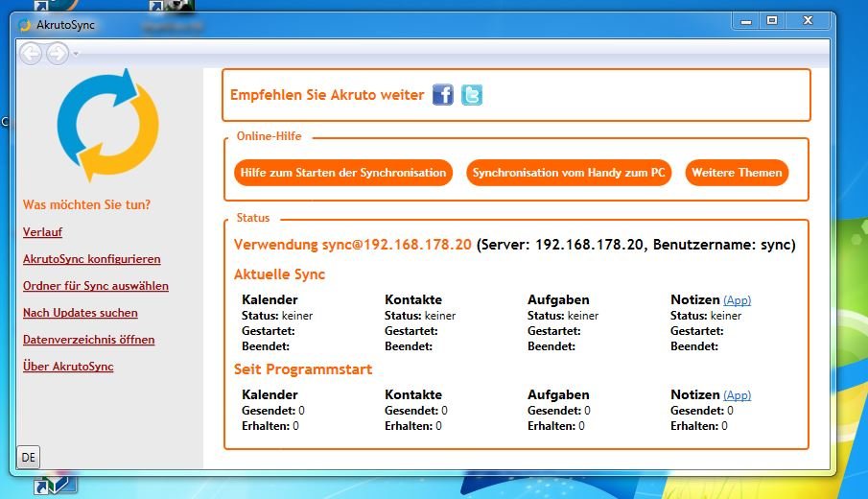The width and height of the screenshot is (868, 499).
Task: Maximize the AkrutoSync window
Action: [772, 21]
